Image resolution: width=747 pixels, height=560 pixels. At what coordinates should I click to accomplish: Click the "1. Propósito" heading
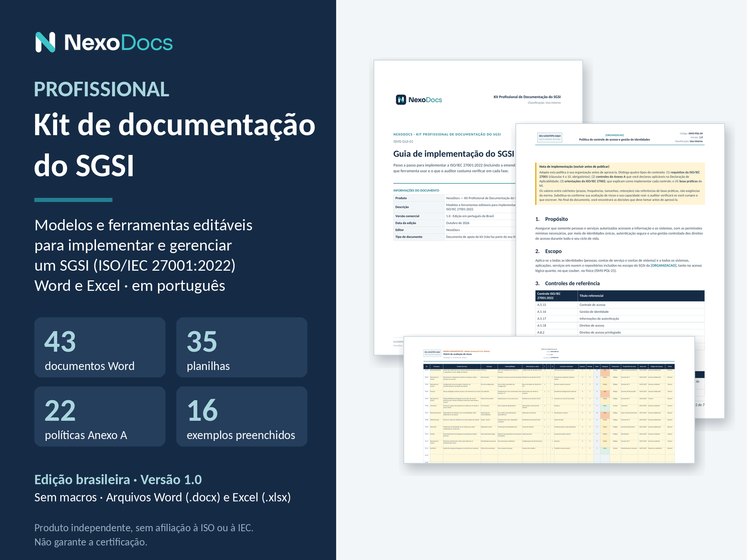coord(551,219)
